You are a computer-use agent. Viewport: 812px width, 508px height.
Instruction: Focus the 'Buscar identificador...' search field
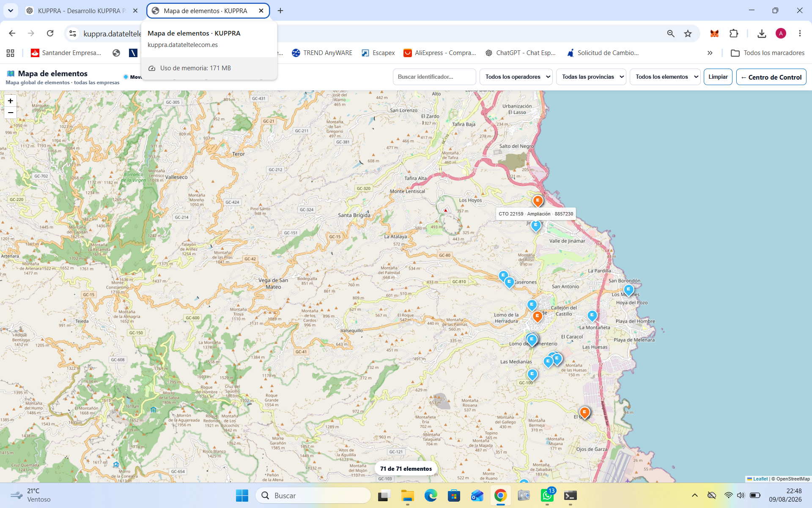[x=434, y=77]
